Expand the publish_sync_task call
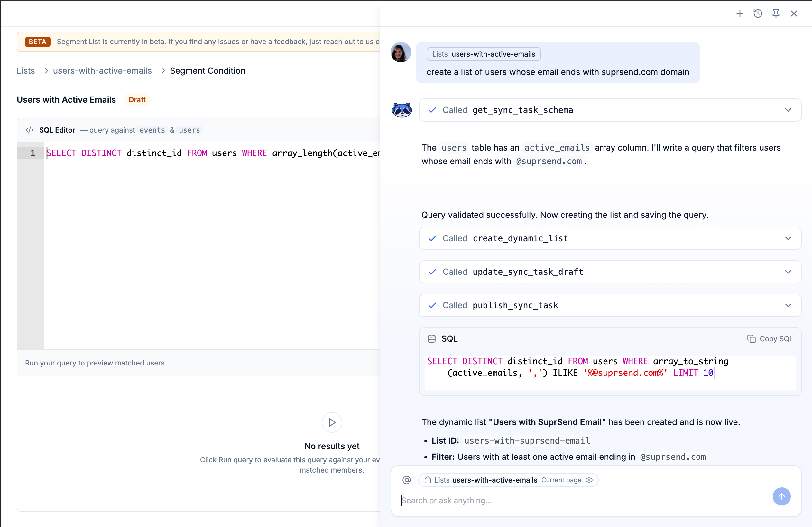812x527 pixels. pyautogui.click(x=610, y=305)
